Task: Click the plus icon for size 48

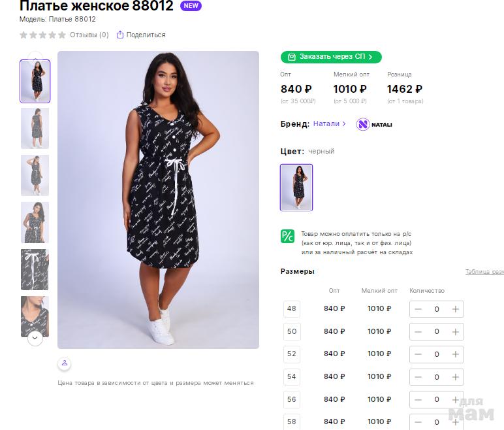Action: pyautogui.click(x=455, y=309)
